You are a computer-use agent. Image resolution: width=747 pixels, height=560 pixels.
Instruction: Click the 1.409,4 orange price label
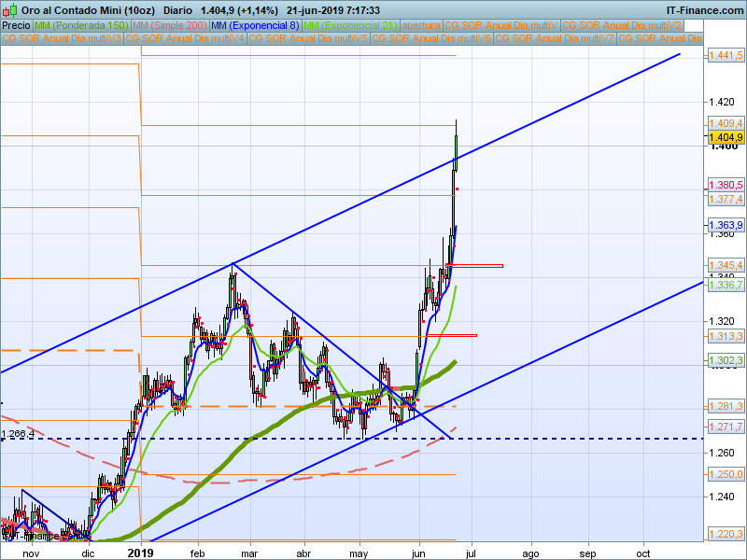[x=726, y=123]
